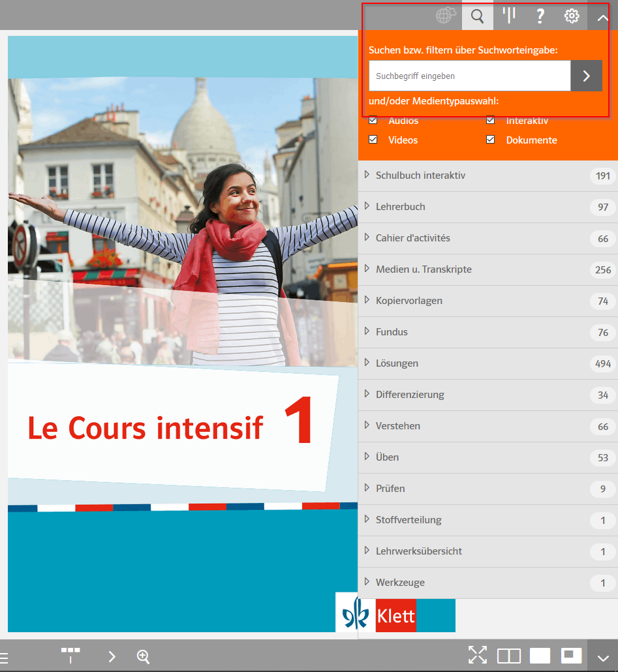Image resolution: width=618 pixels, height=672 pixels.
Task: Open the hamburger menu in bottom bar
Action: [x=5, y=656]
